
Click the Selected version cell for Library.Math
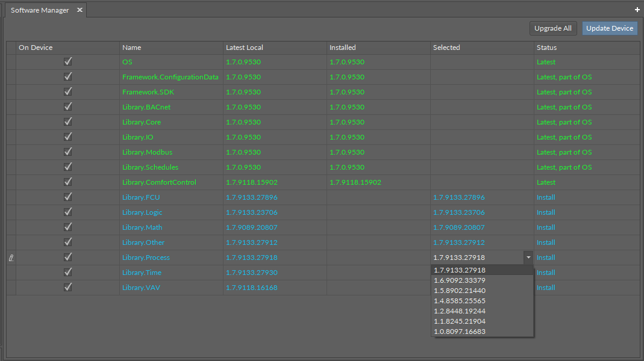click(x=458, y=227)
